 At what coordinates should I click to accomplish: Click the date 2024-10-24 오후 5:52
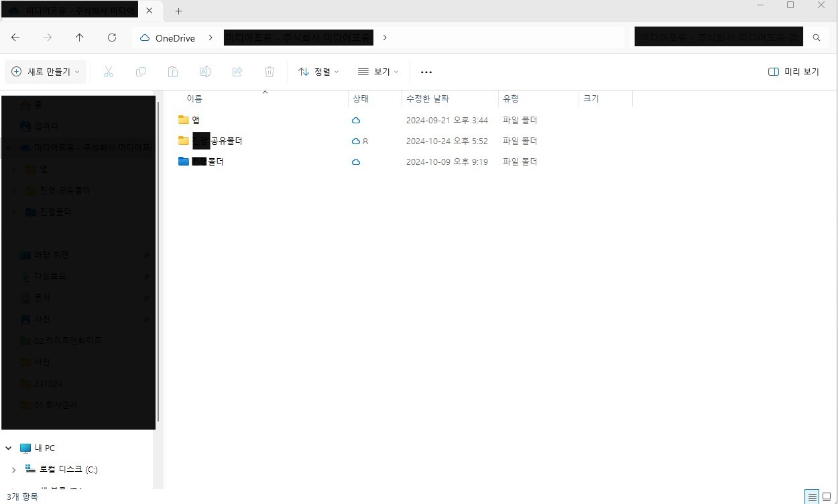(447, 141)
